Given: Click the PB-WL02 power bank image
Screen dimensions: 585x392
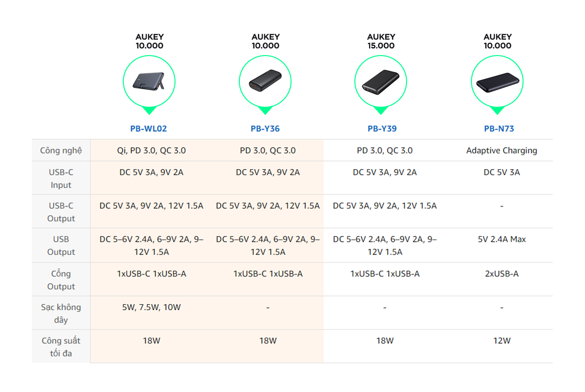Looking at the screenshot, I should 149,81.
